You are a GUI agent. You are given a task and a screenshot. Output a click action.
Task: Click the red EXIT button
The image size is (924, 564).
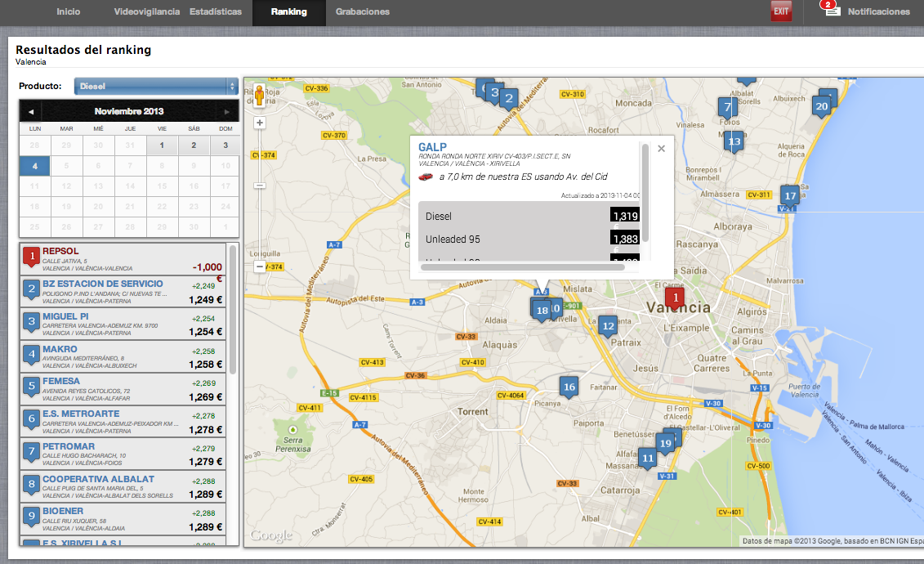click(x=781, y=11)
